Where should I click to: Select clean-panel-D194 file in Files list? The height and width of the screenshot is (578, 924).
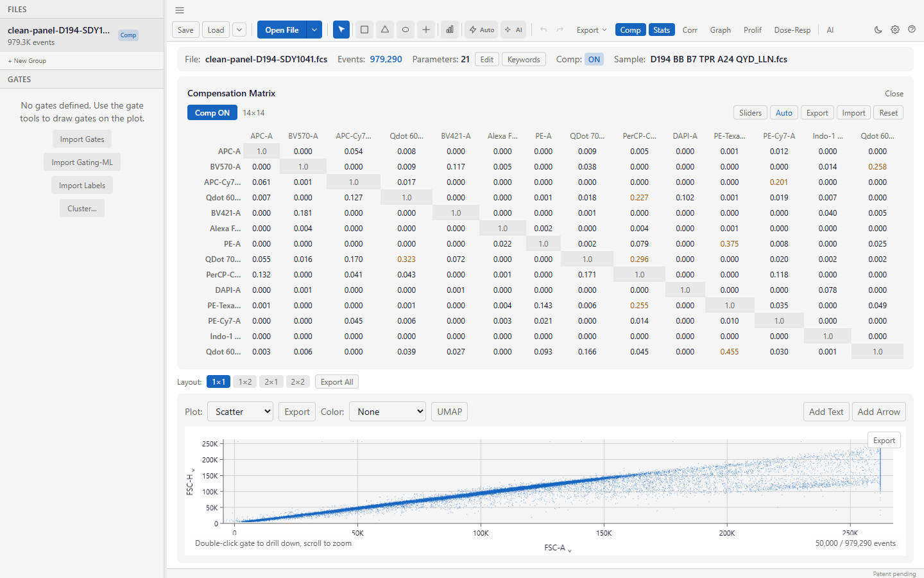click(82, 35)
